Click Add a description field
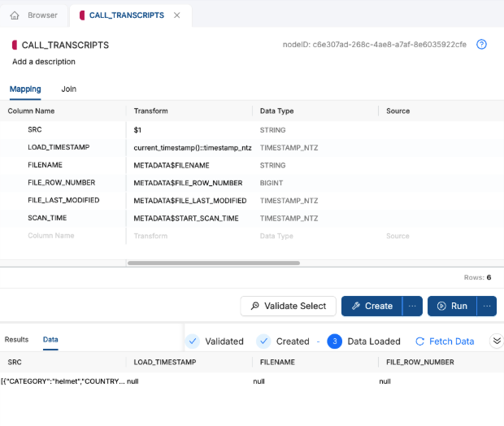This screenshot has width=504, height=426. coord(44,62)
